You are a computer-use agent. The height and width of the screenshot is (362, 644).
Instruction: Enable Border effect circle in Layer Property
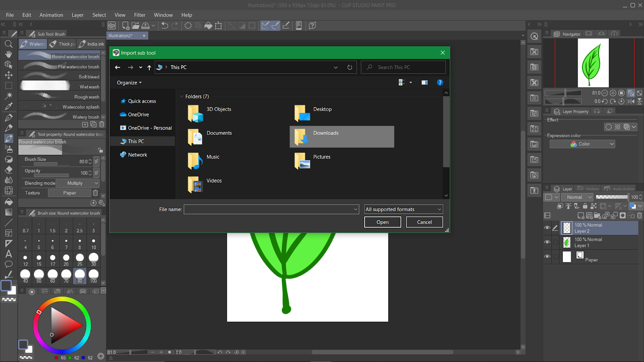pos(609,127)
